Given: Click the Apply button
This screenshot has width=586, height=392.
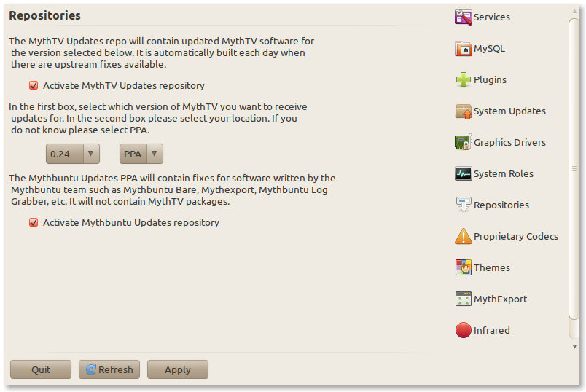Looking at the screenshot, I should [178, 369].
